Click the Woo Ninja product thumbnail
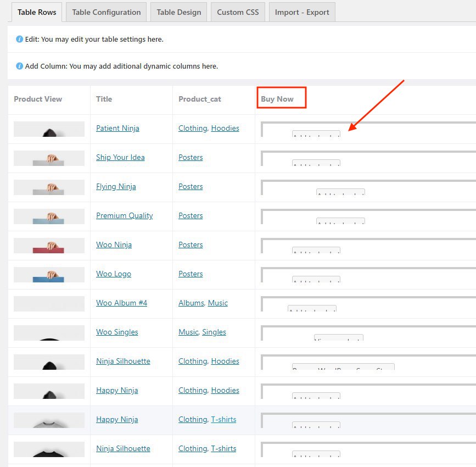Viewport: 476px width, 467px height. 49,246
